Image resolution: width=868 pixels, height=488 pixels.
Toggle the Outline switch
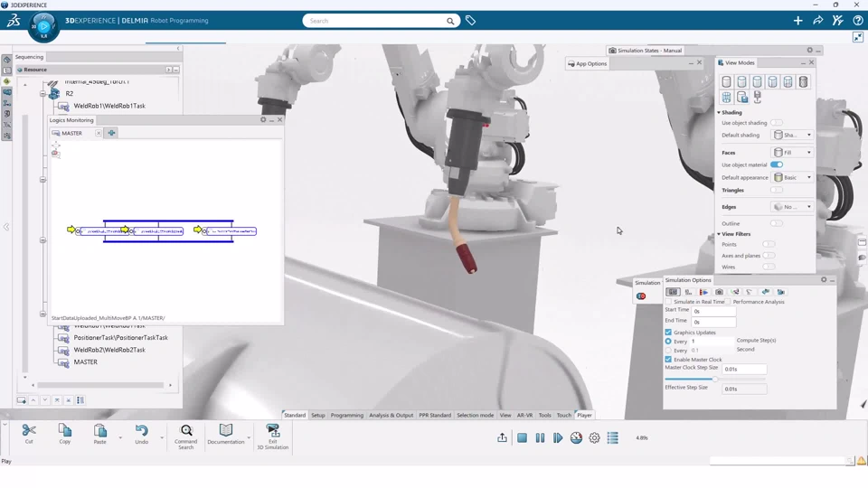777,223
